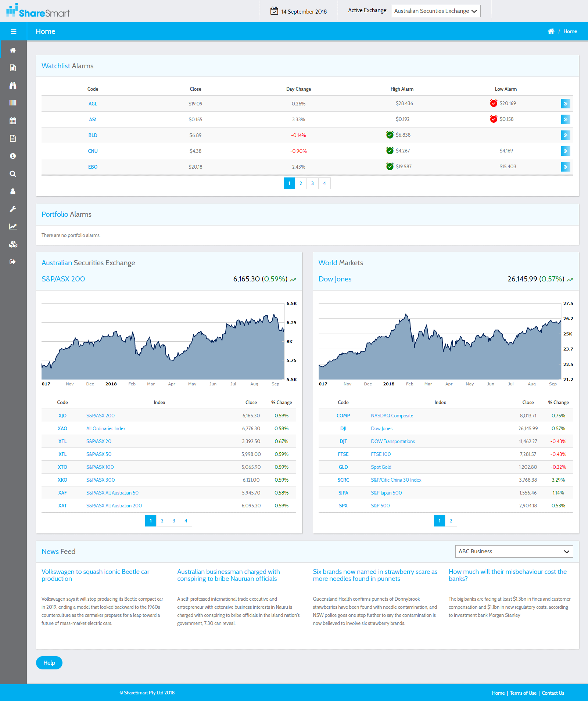The height and width of the screenshot is (701, 588).
Task: Open details arrow for AGL row
Action: [565, 104]
